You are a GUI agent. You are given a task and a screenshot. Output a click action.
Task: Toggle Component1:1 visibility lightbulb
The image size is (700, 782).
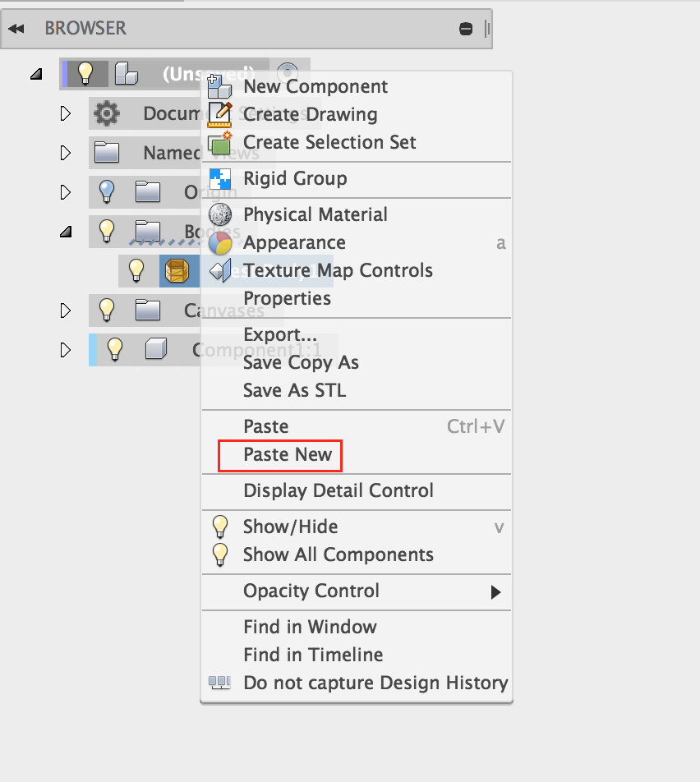(x=115, y=350)
